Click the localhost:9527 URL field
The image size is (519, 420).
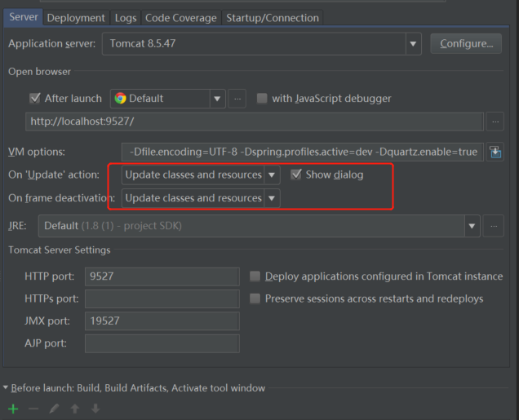coord(255,122)
